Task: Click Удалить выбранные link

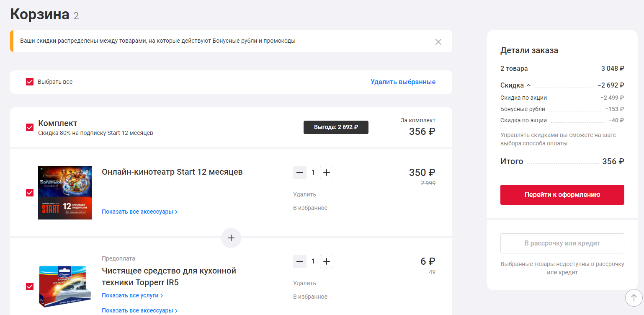Action: pos(403,82)
